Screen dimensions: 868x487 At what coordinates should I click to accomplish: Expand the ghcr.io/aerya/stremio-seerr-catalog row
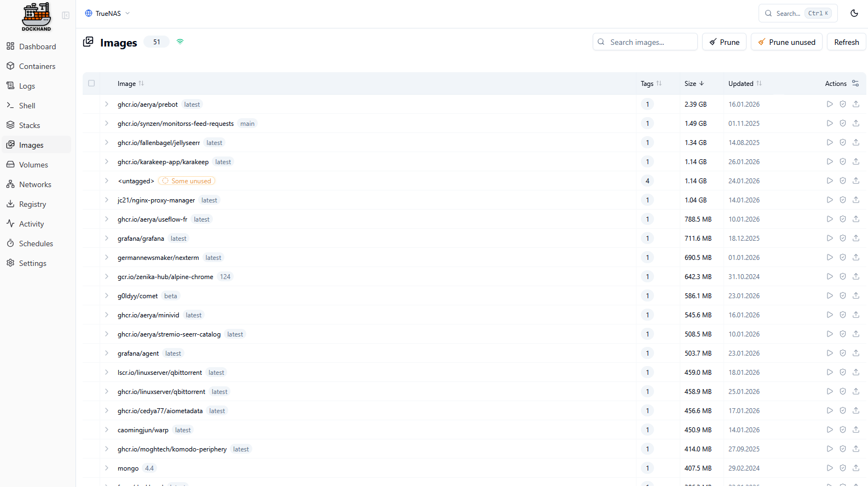click(x=107, y=334)
